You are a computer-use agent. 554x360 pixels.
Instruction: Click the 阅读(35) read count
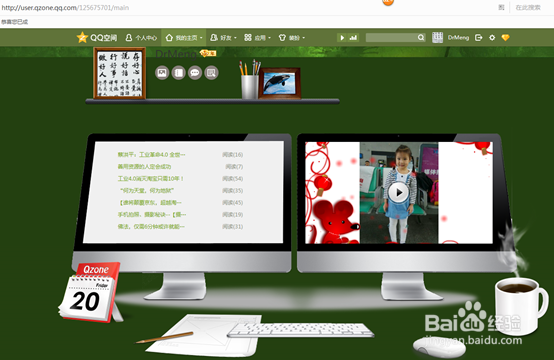coord(232,191)
